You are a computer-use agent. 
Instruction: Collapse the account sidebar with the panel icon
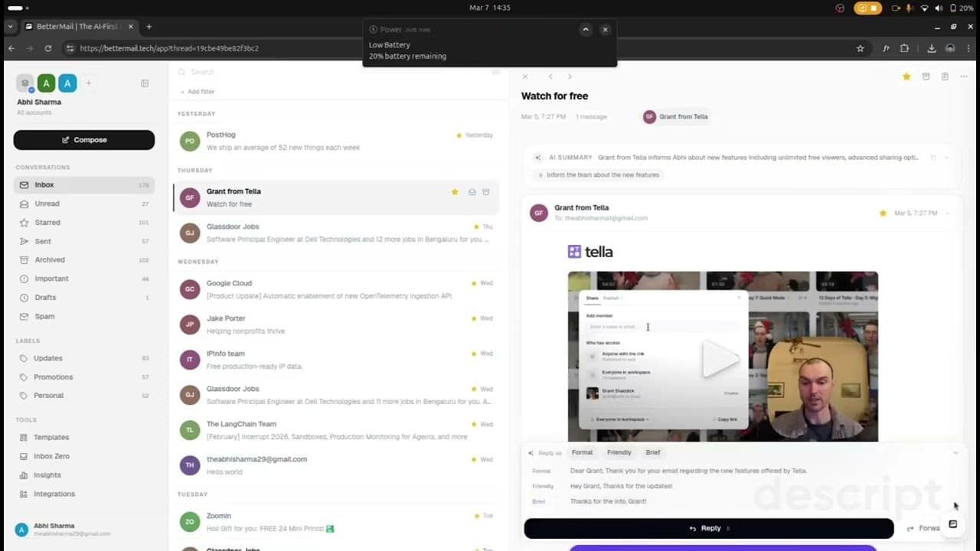[x=145, y=83]
